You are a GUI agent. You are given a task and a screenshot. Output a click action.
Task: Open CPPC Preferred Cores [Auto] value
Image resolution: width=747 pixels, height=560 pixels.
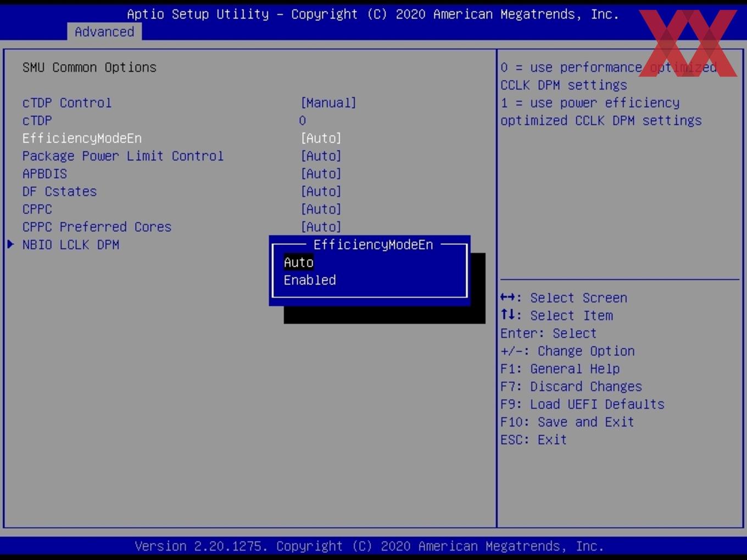[321, 227]
